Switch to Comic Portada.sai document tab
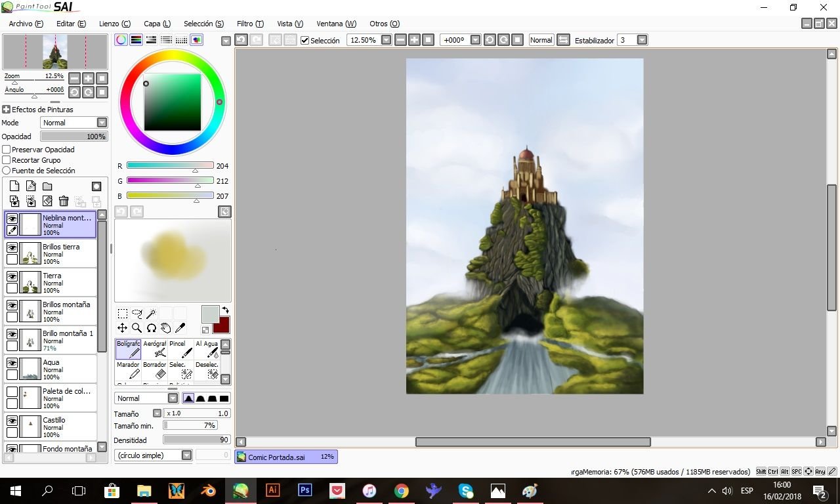840x504 pixels. [x=286, y=457]
